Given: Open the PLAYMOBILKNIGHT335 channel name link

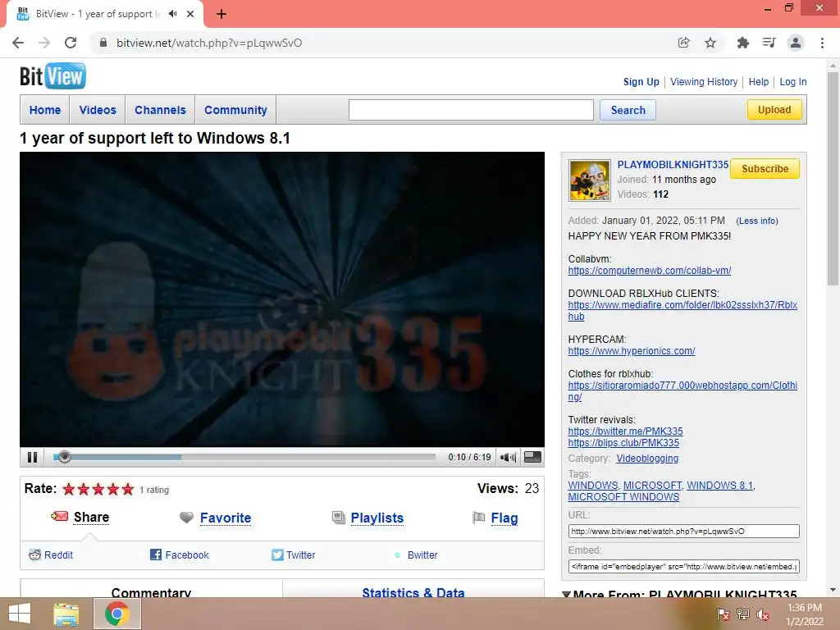Looking at the screenshot, I should (673, 164).
